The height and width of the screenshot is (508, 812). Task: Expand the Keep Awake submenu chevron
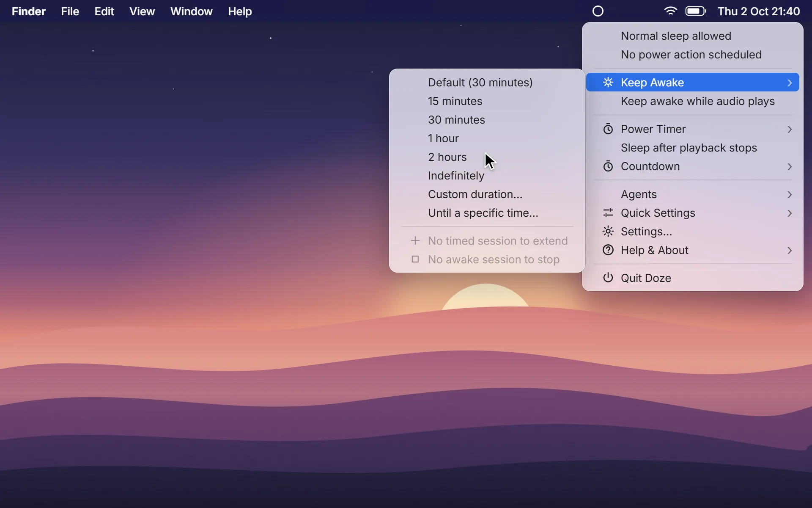[789, 83]
